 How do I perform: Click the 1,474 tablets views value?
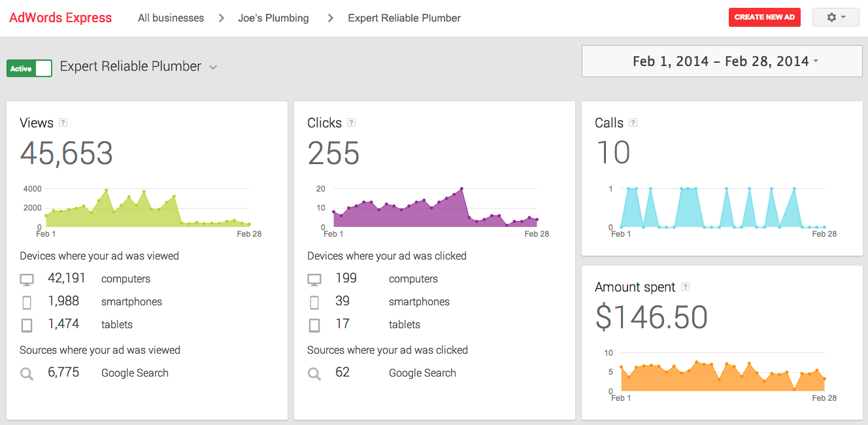(x=63, y=324)
